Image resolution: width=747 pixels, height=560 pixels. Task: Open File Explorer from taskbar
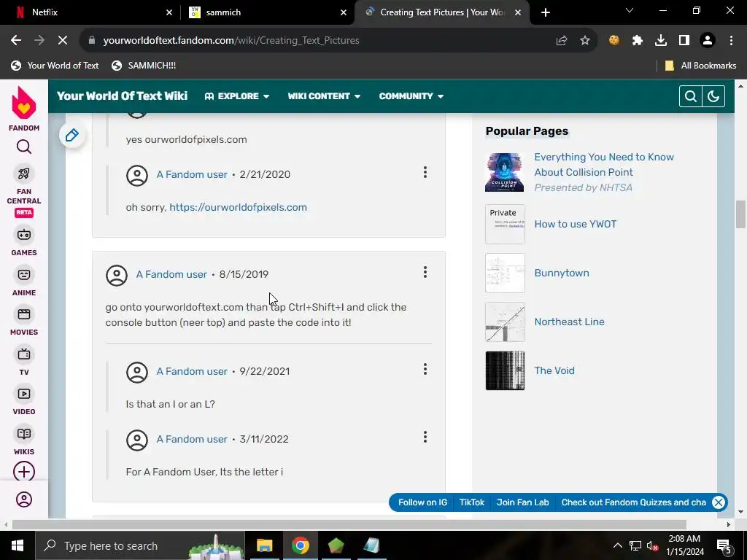tap(264, 545)
